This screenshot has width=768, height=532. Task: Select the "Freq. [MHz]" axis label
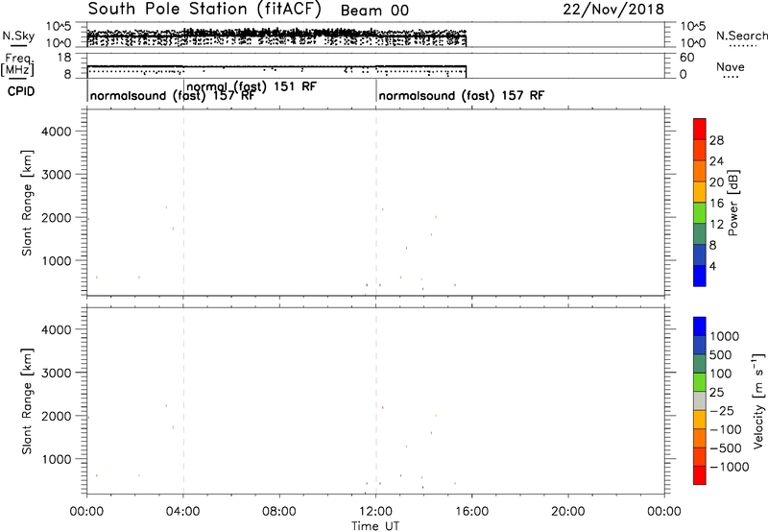(x=17, y=65)
